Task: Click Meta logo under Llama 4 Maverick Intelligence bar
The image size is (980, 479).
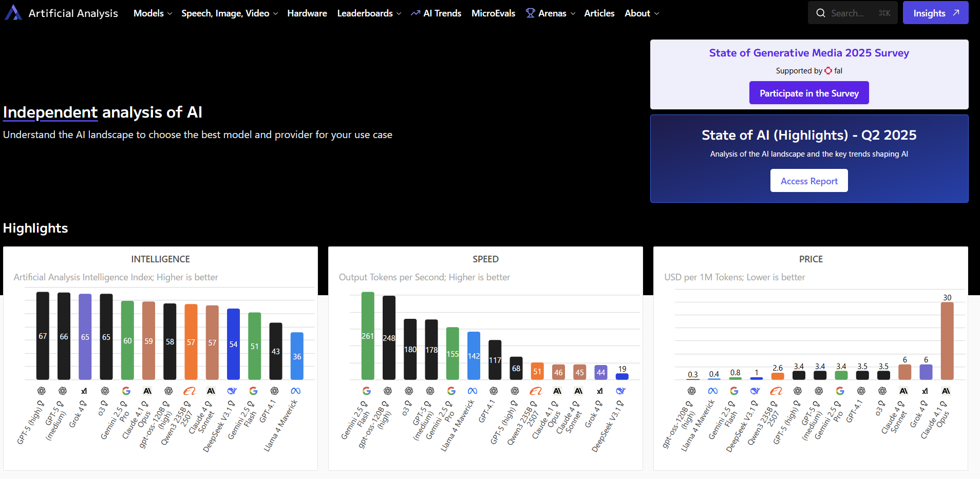Action: (296, 391)
